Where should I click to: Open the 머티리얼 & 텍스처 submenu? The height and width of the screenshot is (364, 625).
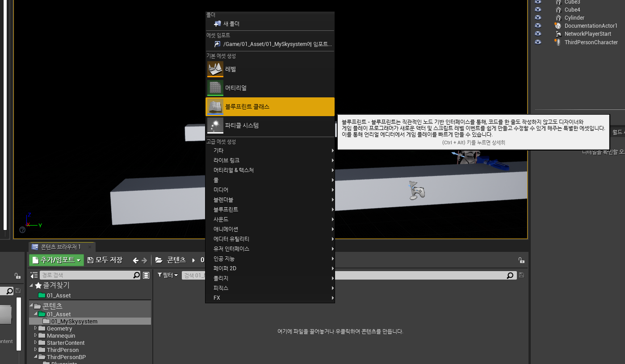point(270,170)
